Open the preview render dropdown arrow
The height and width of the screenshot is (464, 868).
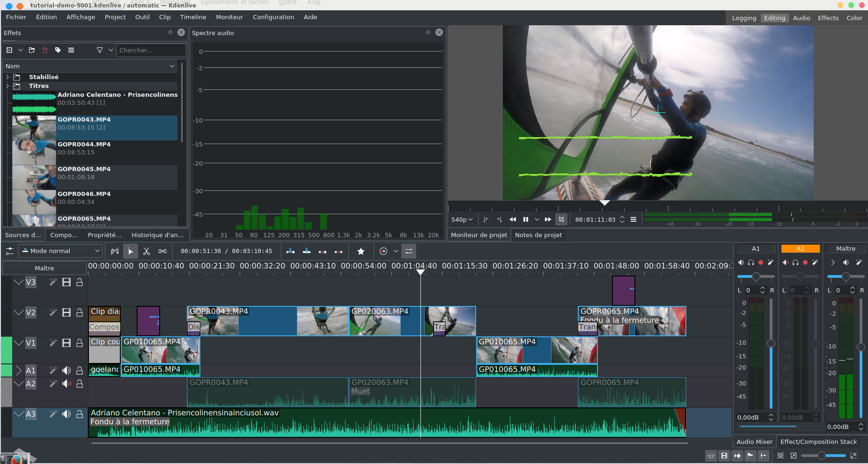(396, 251)
